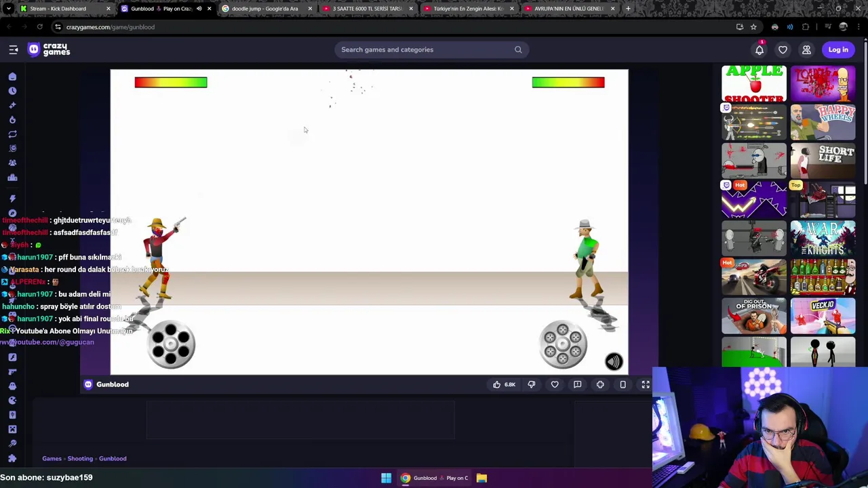The width and height of the screenshot is (868, 488).
Task: Open the Chrome profile avatar
Action: click(x=843, y=27)
